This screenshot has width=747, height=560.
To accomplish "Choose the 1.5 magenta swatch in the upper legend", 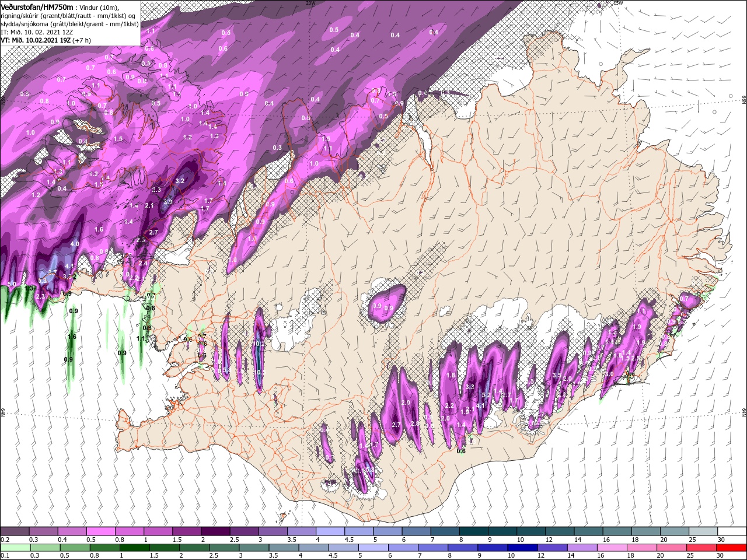I will (x=187, y=531).
